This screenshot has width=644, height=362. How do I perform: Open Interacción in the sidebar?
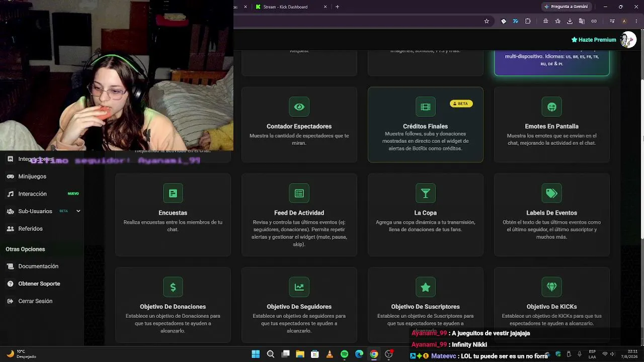click(32, 194)
